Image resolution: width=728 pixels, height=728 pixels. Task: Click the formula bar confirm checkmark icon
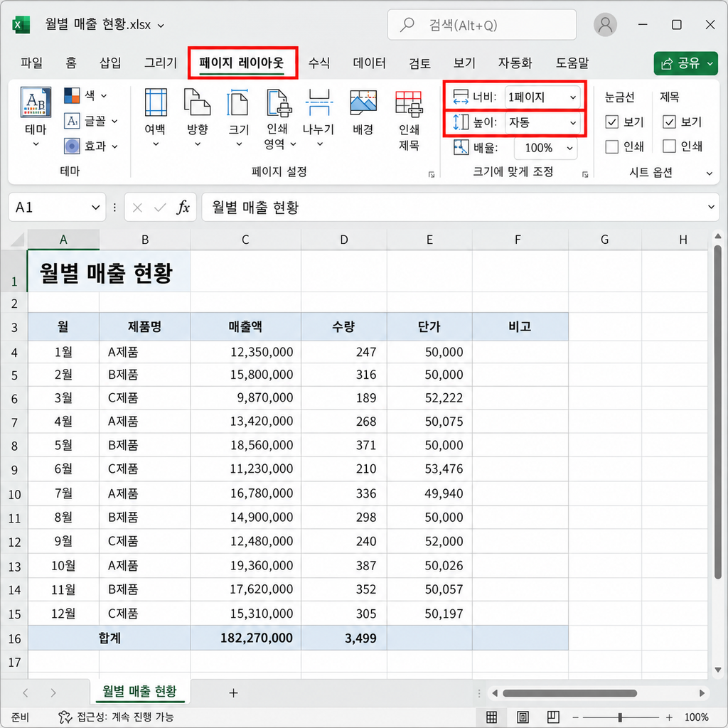[160, 208]
